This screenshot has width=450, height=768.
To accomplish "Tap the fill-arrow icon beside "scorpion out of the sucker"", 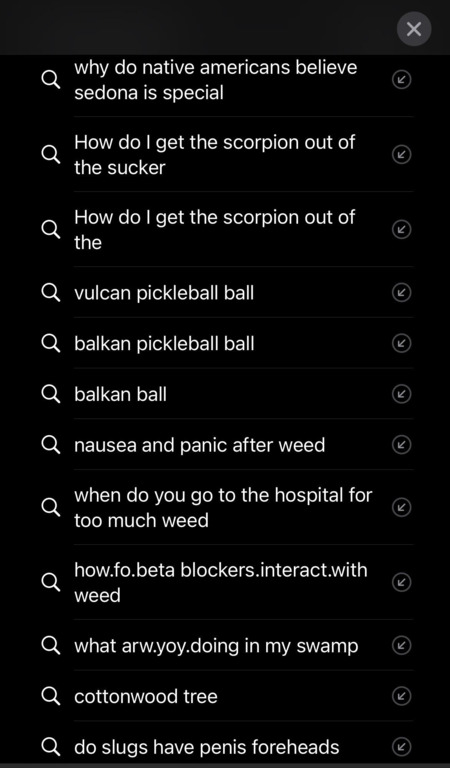I will (402, 154).
